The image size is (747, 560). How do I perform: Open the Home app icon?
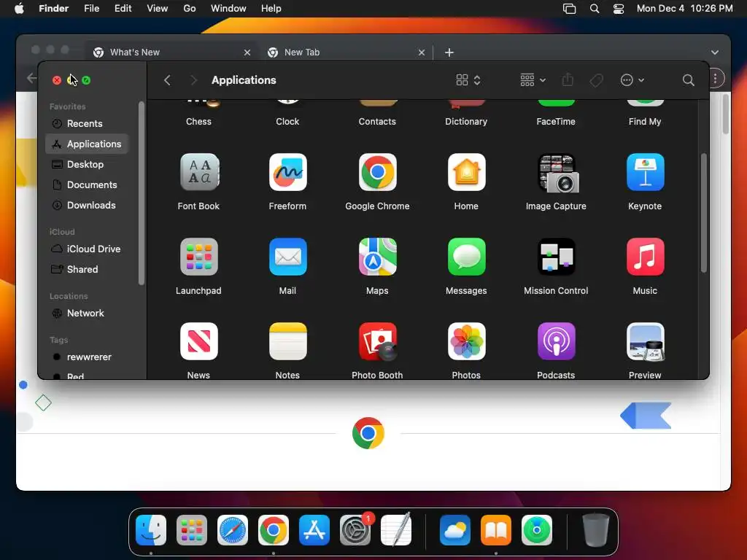(466, 172)
